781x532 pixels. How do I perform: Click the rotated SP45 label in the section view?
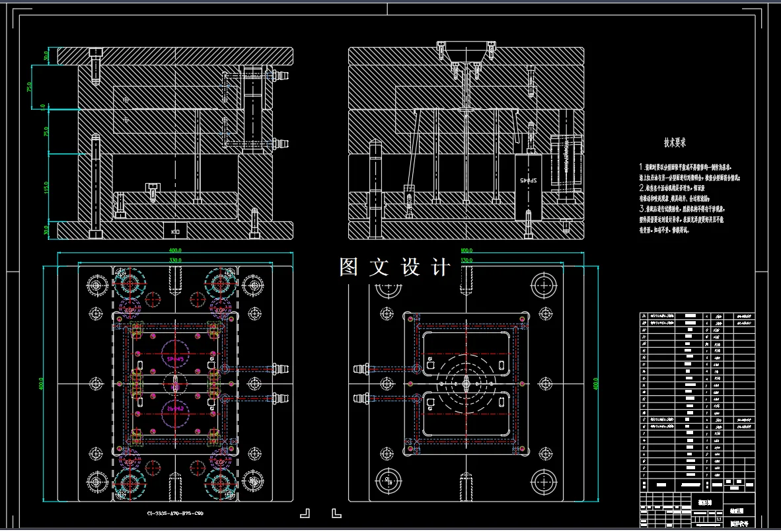[528, 180]
